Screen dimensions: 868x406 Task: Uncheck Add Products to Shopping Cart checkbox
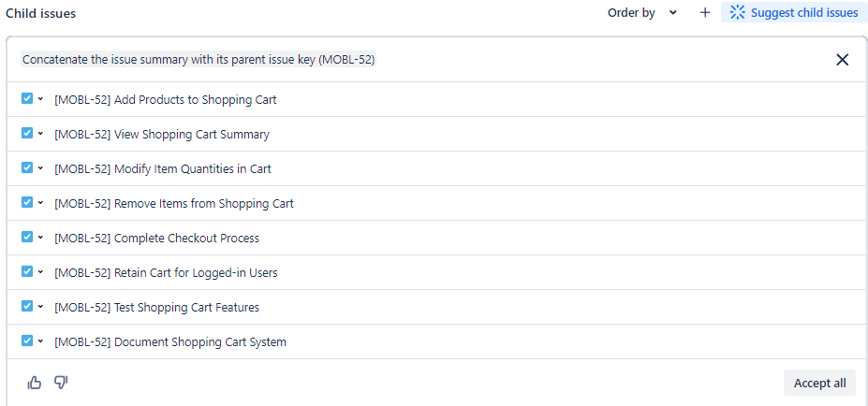point(27,98)
